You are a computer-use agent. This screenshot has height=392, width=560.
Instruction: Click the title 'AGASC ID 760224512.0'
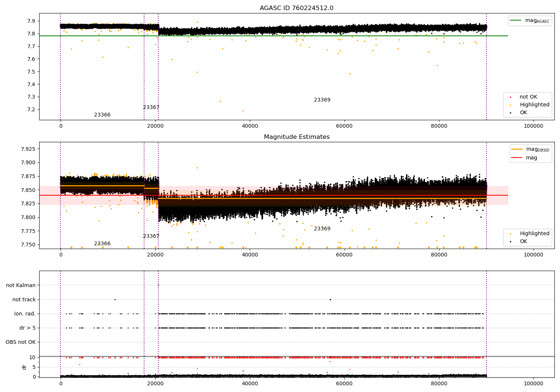tap(297, 8)
